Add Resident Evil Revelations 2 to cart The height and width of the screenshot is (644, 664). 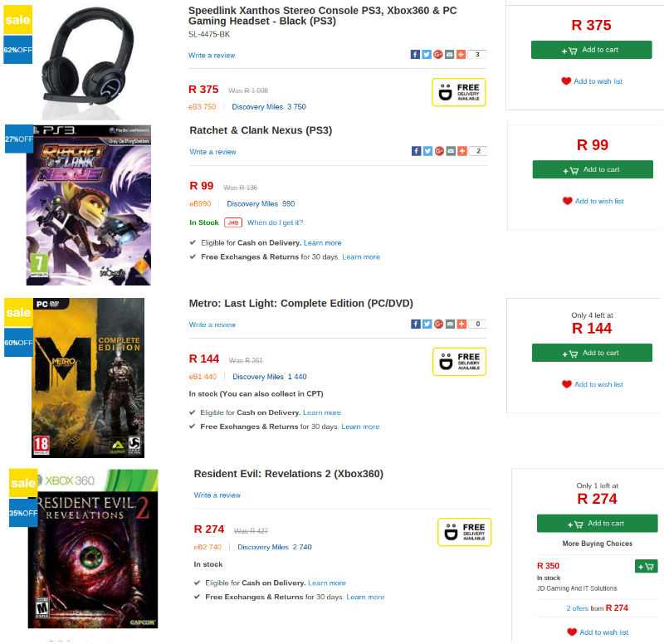[x=597, y=524]
